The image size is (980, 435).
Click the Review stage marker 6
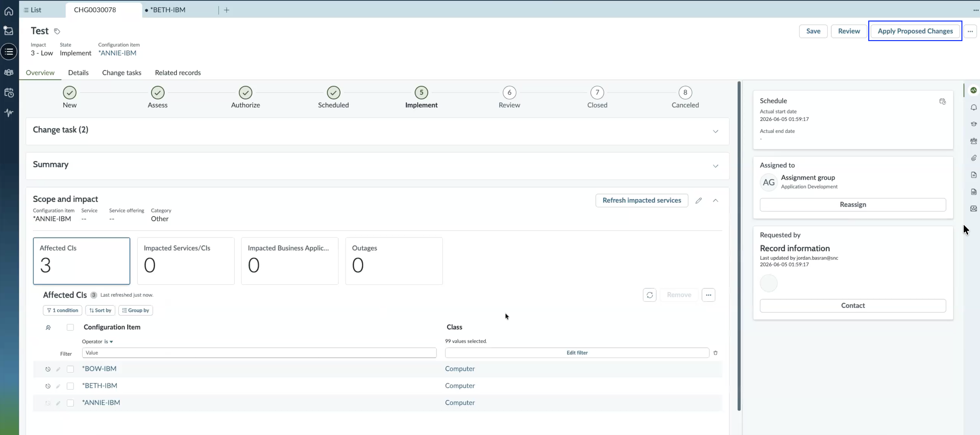pyautogui.click(x=509, y=93)
